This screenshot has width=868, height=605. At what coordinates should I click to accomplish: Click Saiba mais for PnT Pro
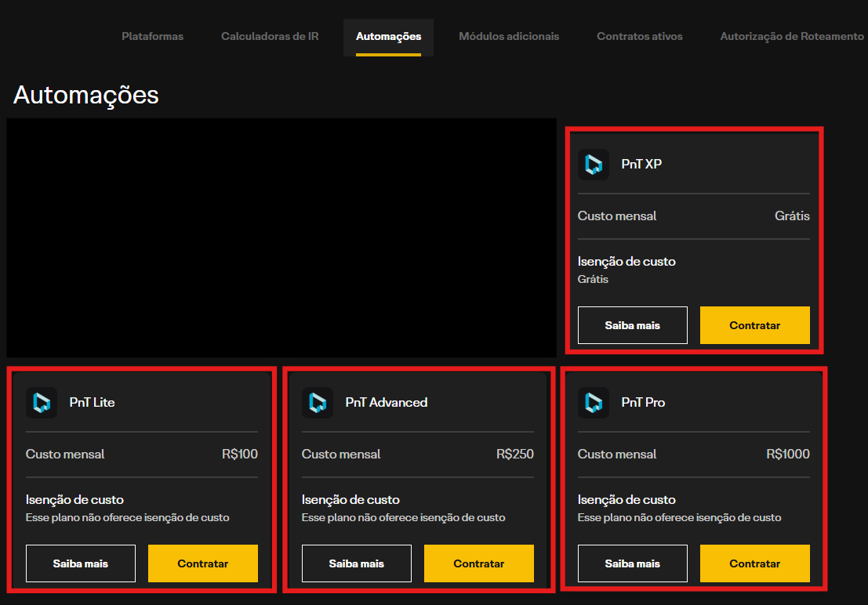tap(633, 563)
